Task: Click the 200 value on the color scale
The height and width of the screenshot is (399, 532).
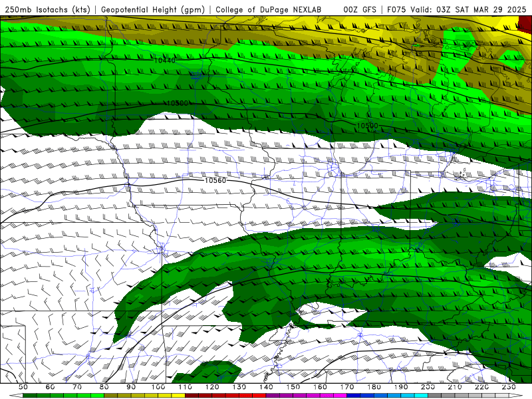Action: click(x=428, y=387)
